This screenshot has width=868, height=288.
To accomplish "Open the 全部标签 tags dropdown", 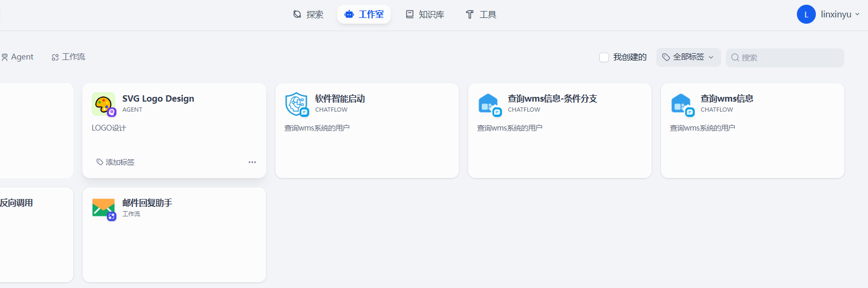I will tap(688, 57).
